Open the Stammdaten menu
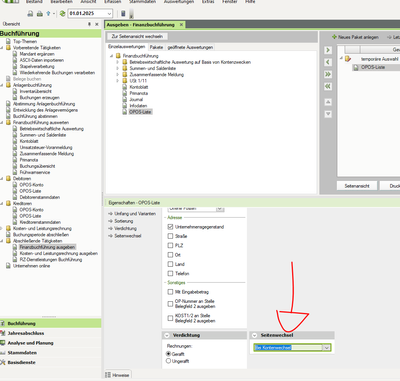The height and width of the screenshot is (381, 400). [142, 2]
